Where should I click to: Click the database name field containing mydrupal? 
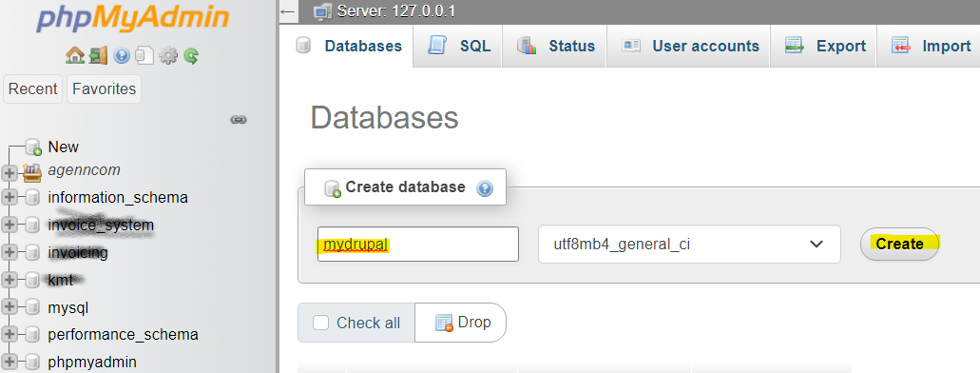(418, 245)
